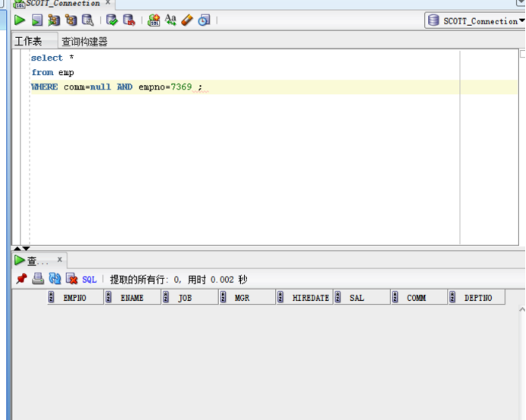
Task: Collapse the editor pane with the up arrow
Action: (17, 248)
